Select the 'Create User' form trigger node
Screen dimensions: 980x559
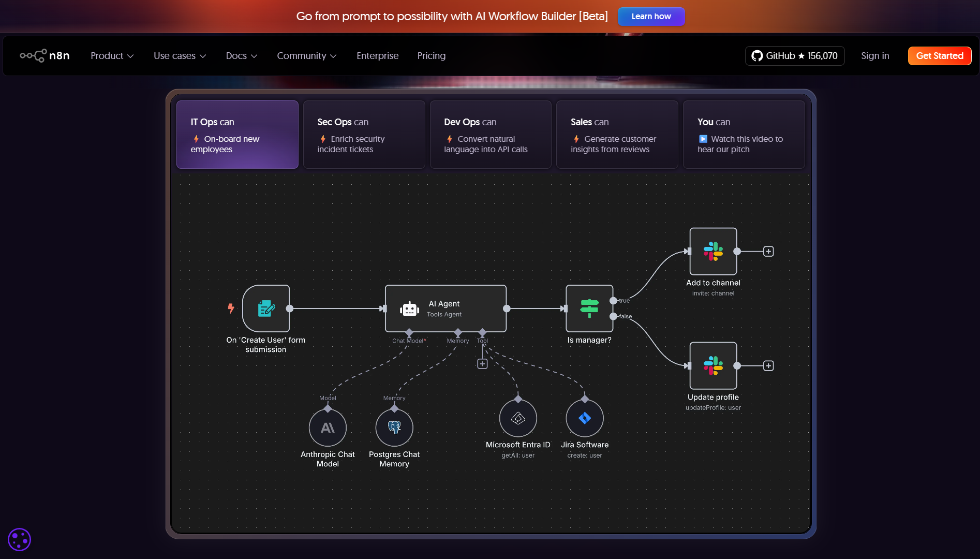point(266,308)
